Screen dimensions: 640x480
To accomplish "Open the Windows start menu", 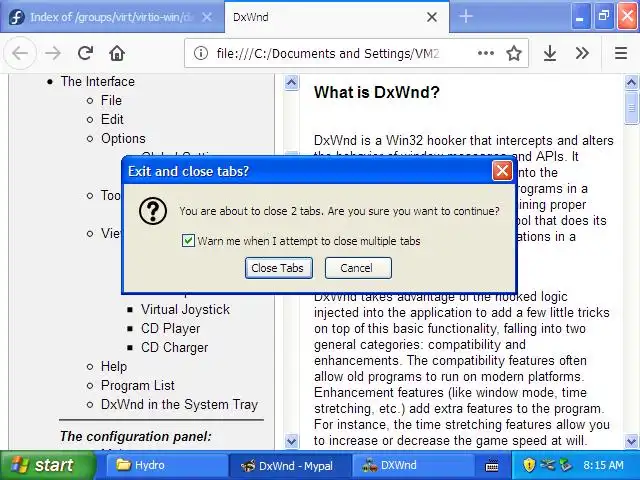I will (x=47, y=465).
